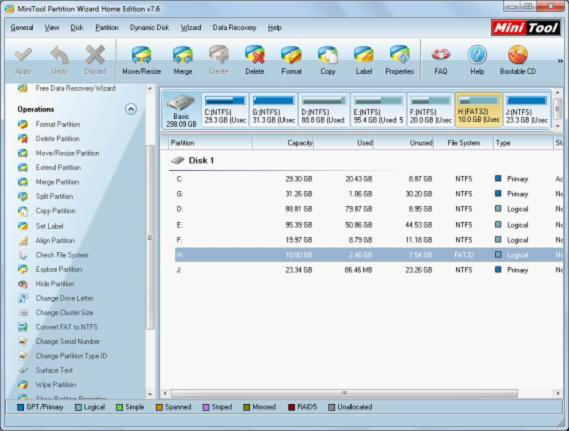Run Surface Test operation
569x431 pixels.
(x=54, y=370)
